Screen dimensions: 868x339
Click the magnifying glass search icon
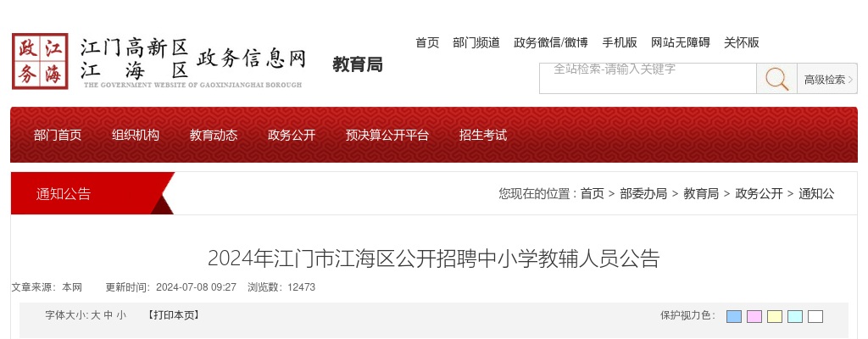click(x=776, y=79)
